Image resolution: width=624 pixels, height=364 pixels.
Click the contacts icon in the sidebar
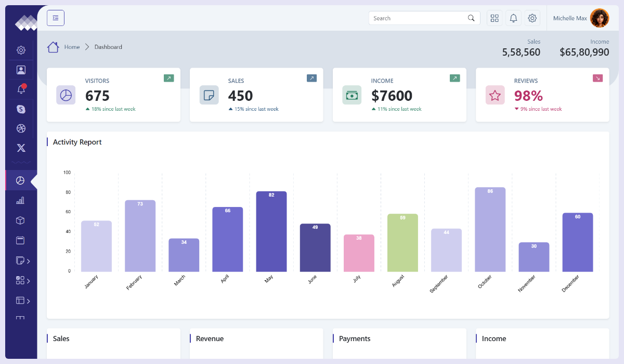(21, 69)
